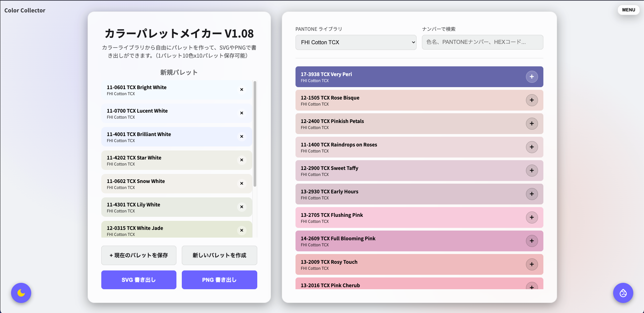
Task: Select the Lucent White palette entry
Action: tap(177, 113)
